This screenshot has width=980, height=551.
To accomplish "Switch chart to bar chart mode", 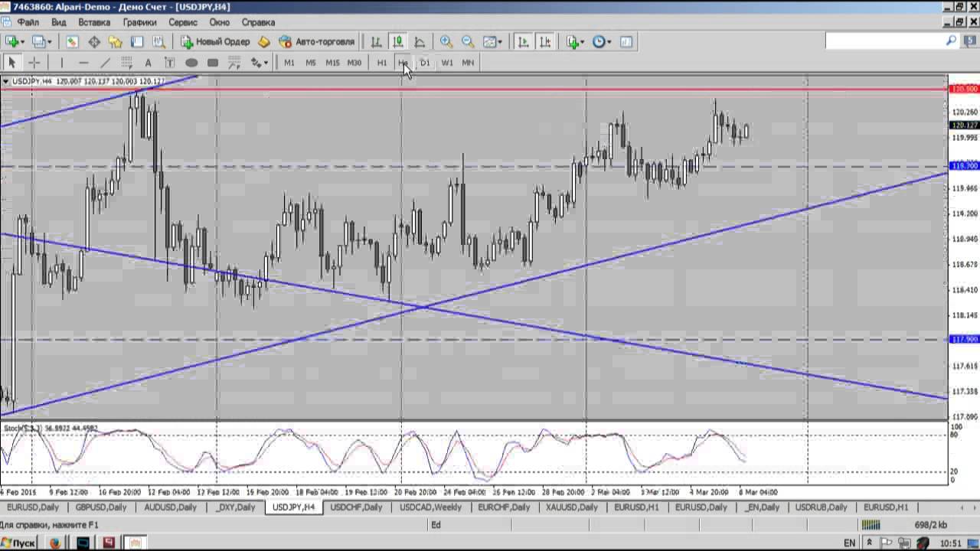I will coord(377,42).
